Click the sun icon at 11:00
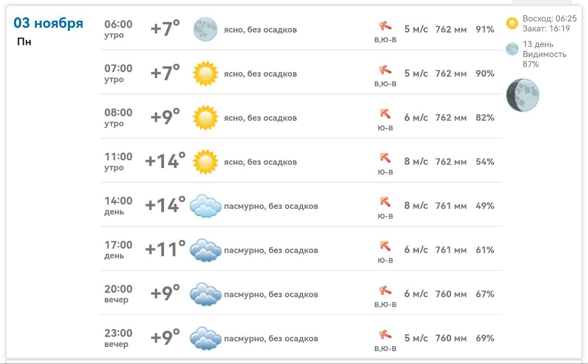The height and width of the screenshot is (364, 588). click(205, 162)
